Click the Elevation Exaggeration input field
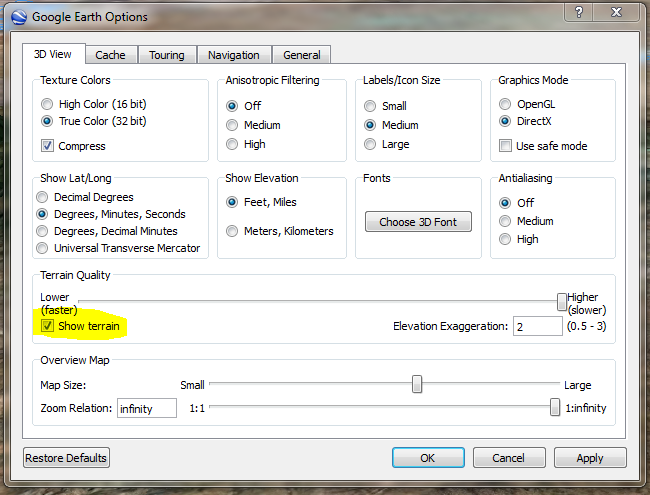Image resolution: width=650 pixels, height=495 pixels. (538, 326)
